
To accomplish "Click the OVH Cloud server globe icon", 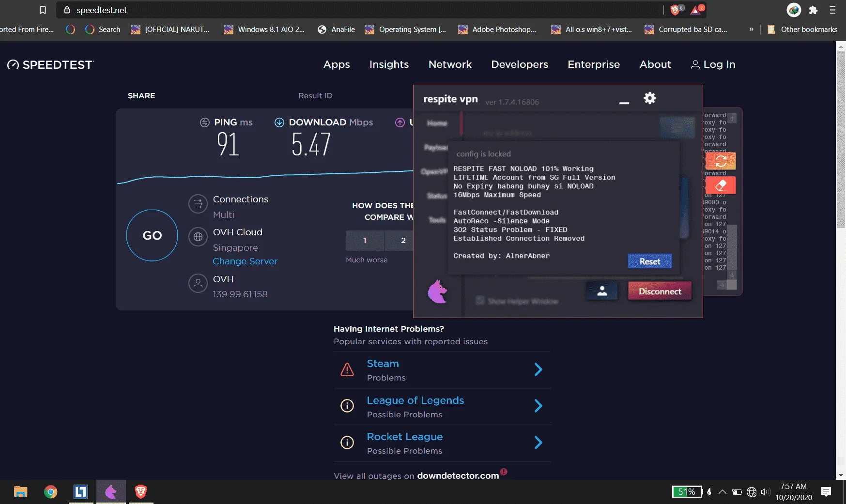I will [x=198, y=237].
